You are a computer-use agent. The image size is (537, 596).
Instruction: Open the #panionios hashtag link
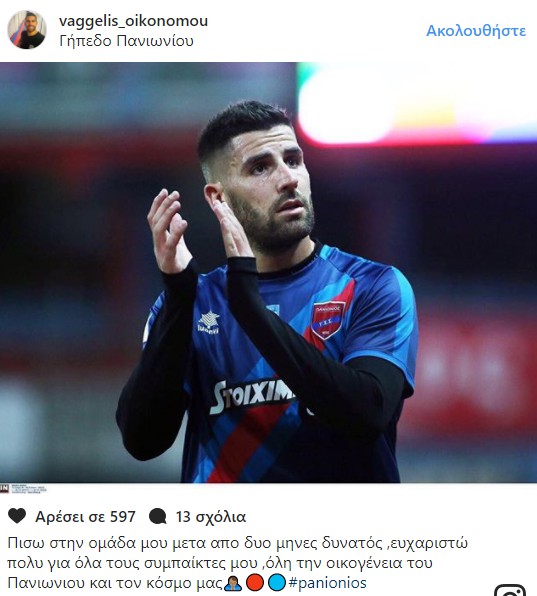[x=327, y=583]
